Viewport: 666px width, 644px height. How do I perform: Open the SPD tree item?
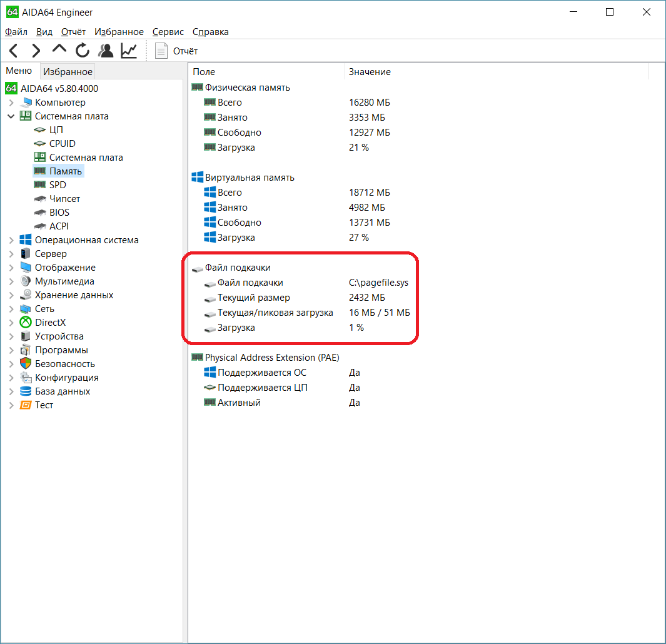(x=58, y=185)
